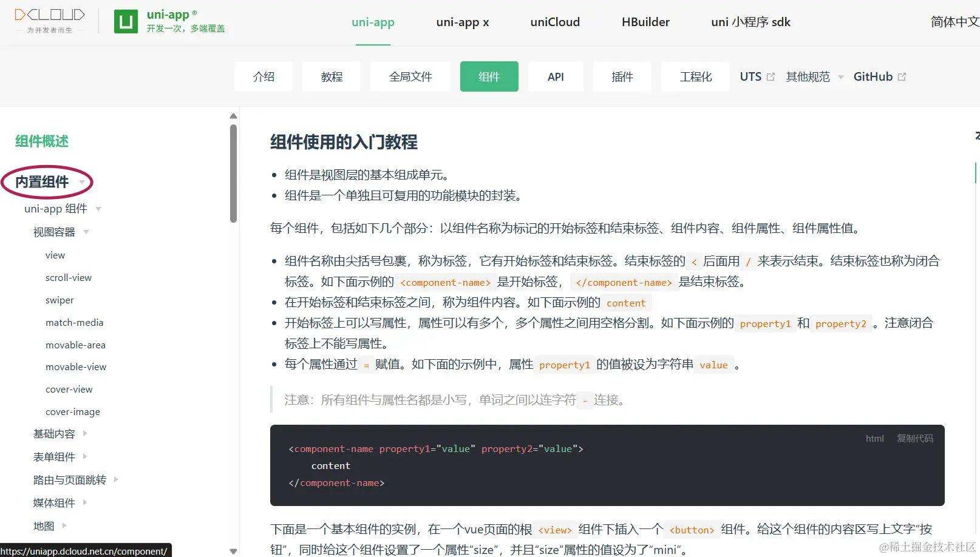
Task: Click inline code property2
Action: (841, 323)
